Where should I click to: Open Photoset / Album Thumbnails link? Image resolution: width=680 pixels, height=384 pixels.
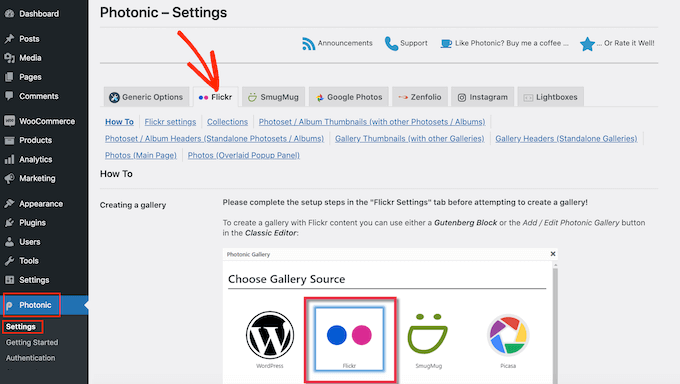[x=372, y=122]
